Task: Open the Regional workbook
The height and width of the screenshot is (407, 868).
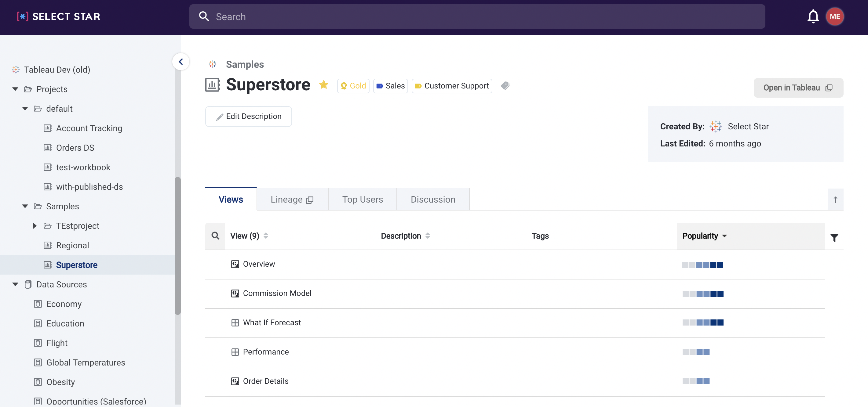Action: [72, 245]
